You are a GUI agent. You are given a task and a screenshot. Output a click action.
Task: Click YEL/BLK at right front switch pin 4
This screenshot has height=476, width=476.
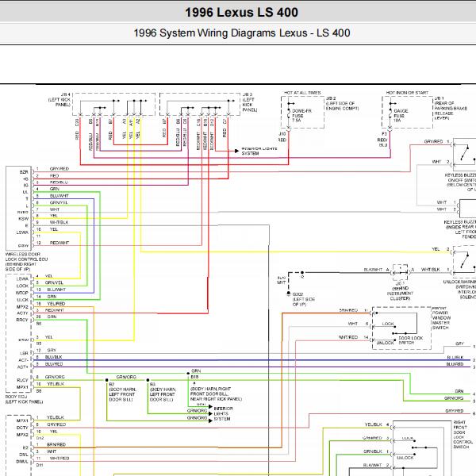coord(373,424)
